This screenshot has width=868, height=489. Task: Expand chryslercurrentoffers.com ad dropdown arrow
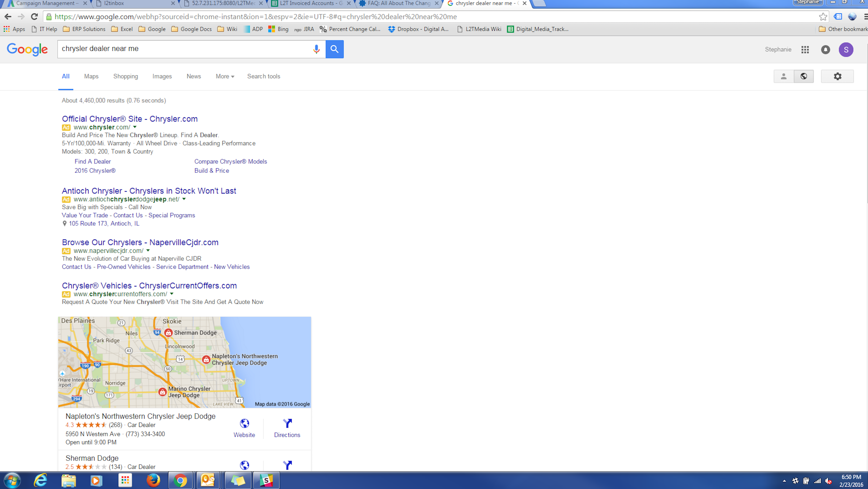click(172, 294)
